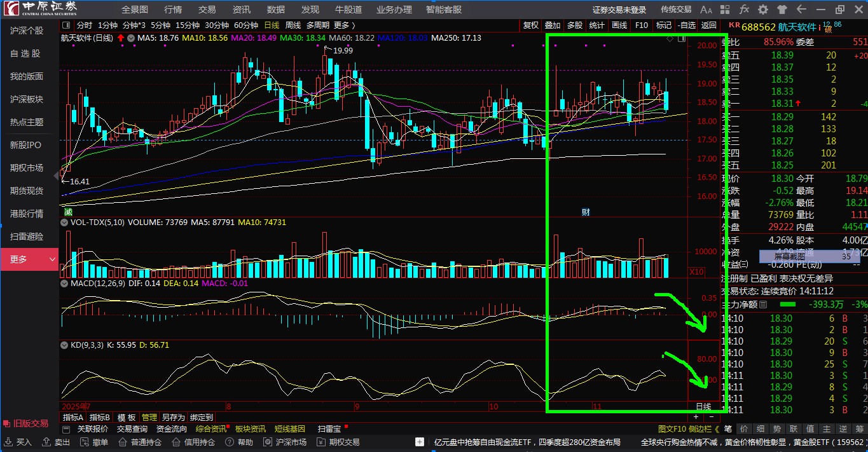Viewport: 868px width, 452px height.
Task: Toggle the 复权 price adjustment option
Action: click(x=531, y=25)
